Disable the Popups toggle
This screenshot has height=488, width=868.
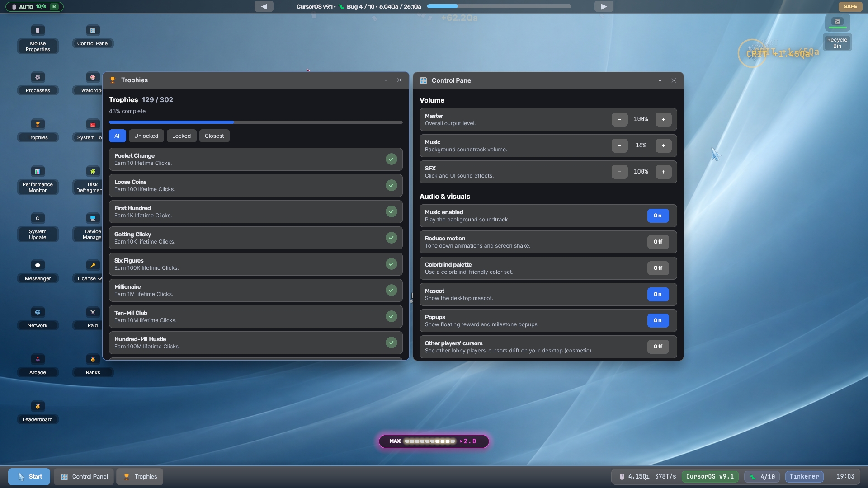(x=658, y=320)
